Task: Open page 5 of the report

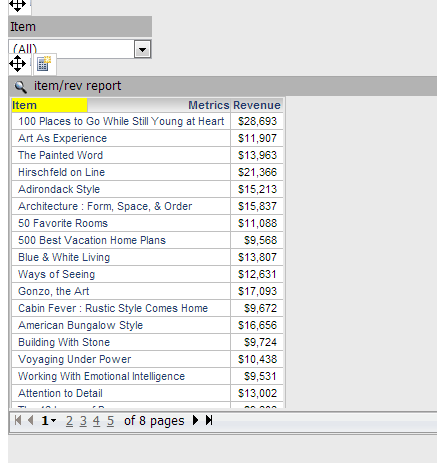Action: click(x=110, y=421)
